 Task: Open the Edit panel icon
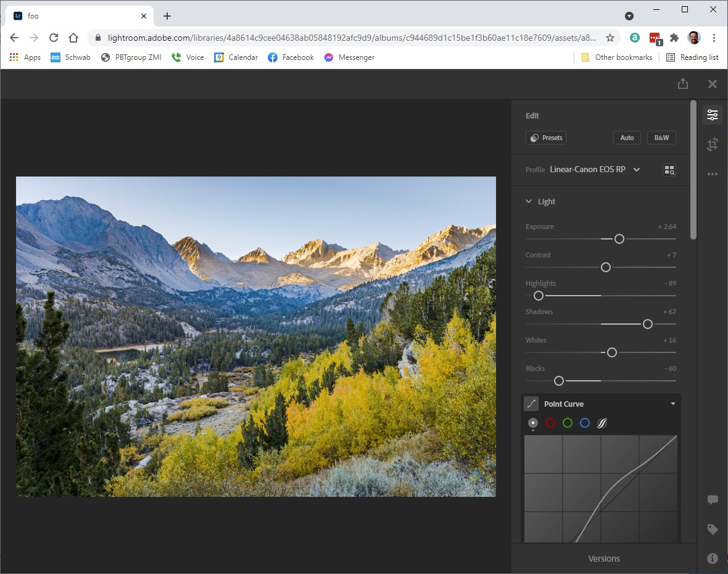pyautogui.click(x=713, y=115)
